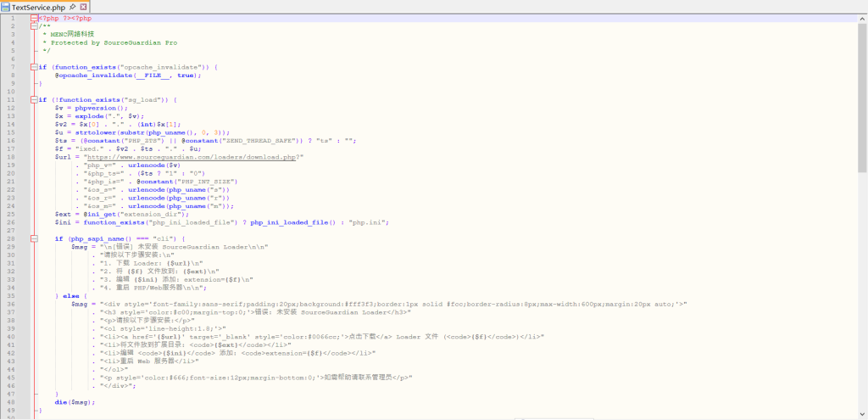This screenshot has width=868, height=420.
Task: Click the "$ini = function_exists" line
Action: tap(221, 222)
